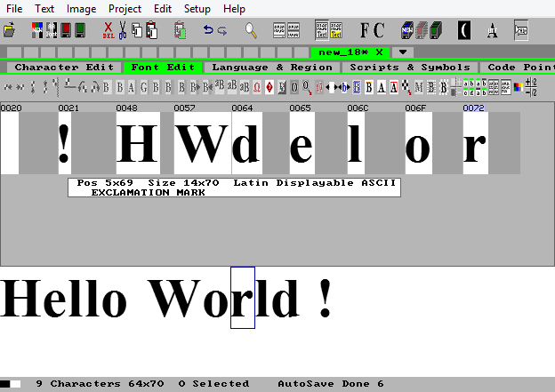Screen dimensions: 555x392
Task: Open the Code Point tab
Action: point(518,68)
